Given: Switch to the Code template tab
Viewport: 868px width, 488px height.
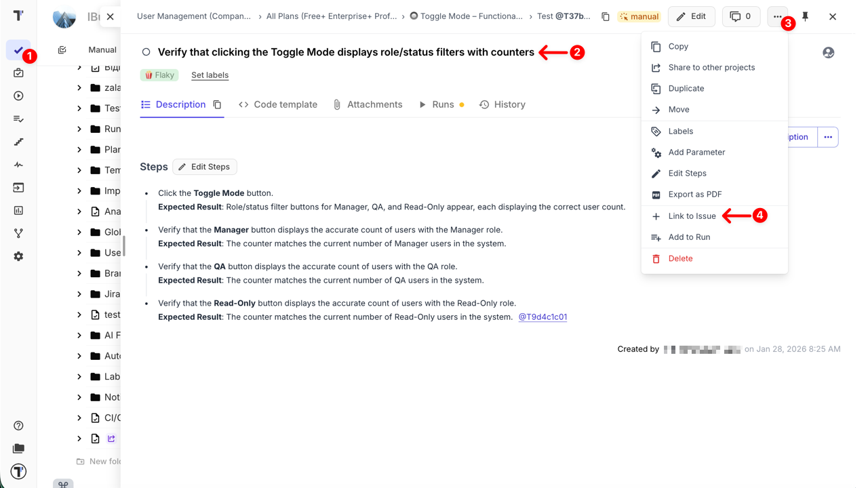Looking at the screenshot, I should point(278,104).
